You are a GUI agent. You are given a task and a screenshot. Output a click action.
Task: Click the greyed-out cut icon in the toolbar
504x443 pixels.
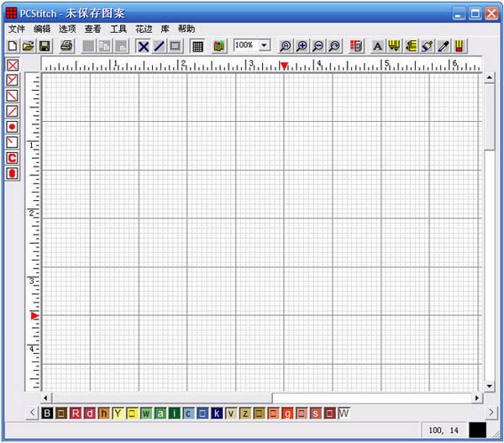coord(88,46)
